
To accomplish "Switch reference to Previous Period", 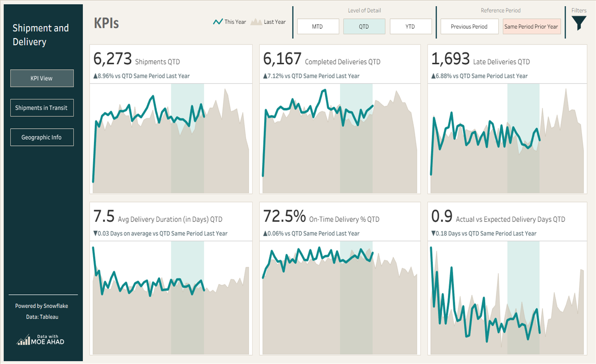I will [469, 27].
